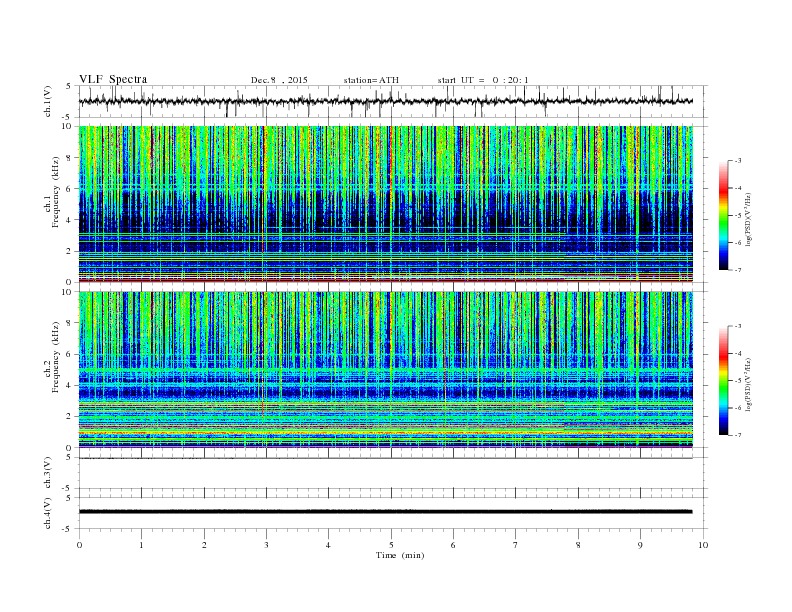Click the "-6" label on lower color bar
792x612 pixels.
pyautogui.click(x=738, y=408)
